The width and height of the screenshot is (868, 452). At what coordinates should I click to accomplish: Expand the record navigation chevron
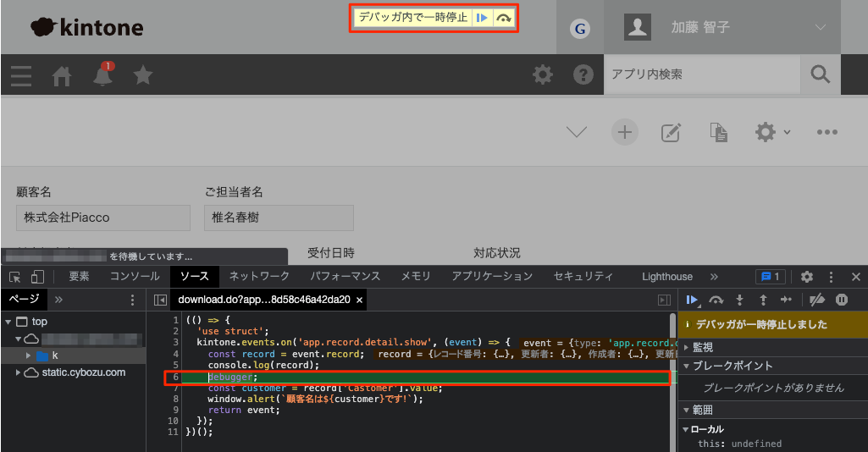click(x=577, y=132)
